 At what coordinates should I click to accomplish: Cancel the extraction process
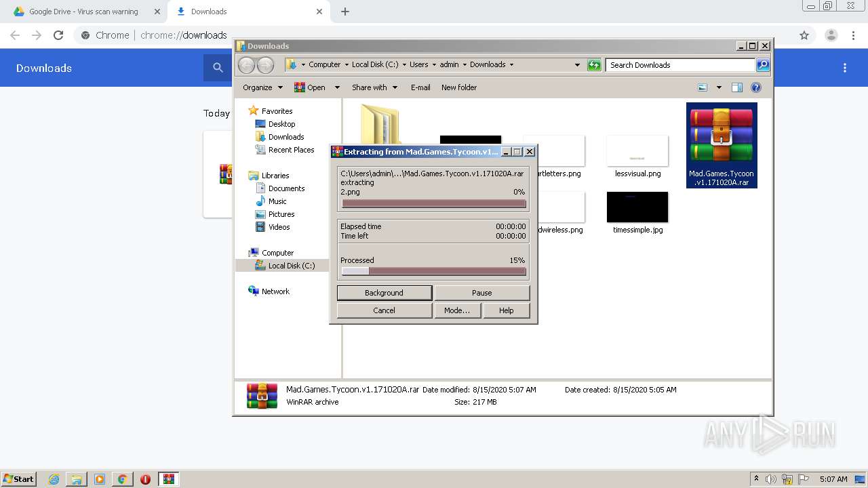384,310
